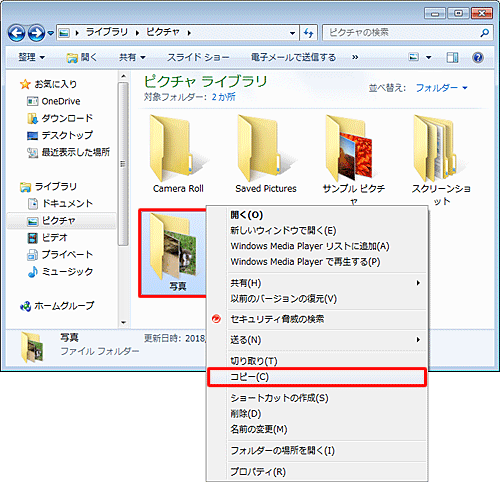
Task: Choose コピー(C) in context menu
Action: point(317,377)
